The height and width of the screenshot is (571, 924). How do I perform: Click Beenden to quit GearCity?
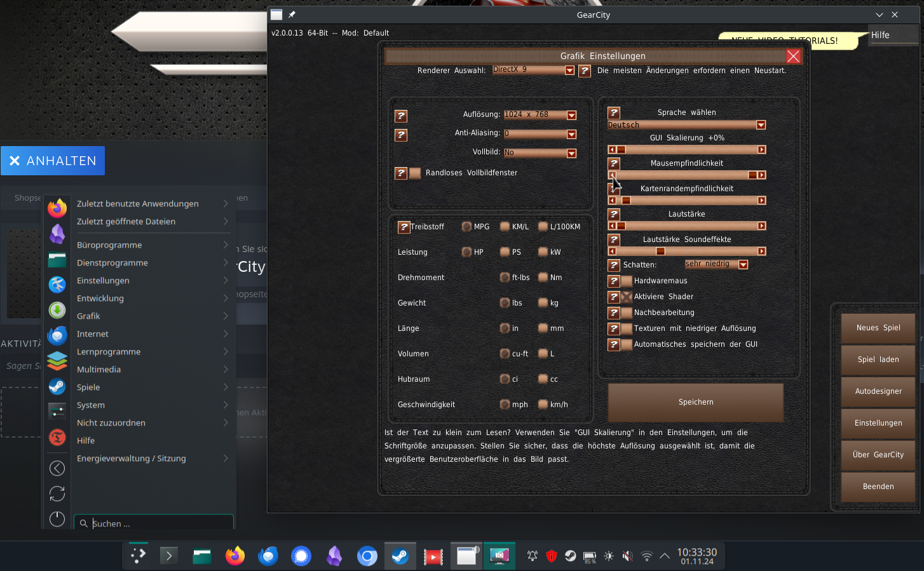click(x=878, y=487)
